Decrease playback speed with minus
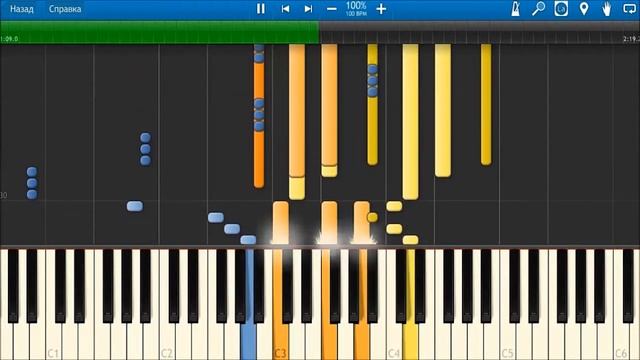Image resolution: width=640 pixels, height=360 pixels. [x=332, y=9]
